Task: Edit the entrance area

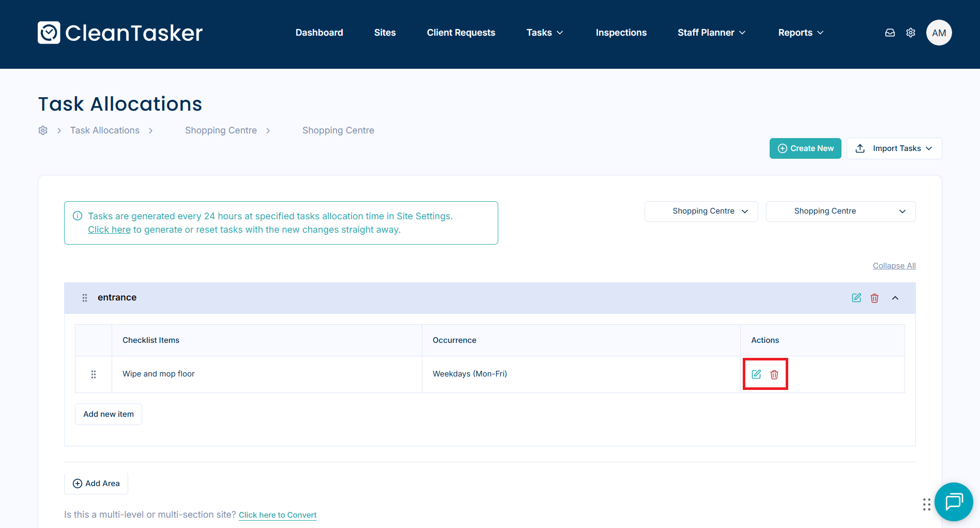Action: tap(856, 298)
